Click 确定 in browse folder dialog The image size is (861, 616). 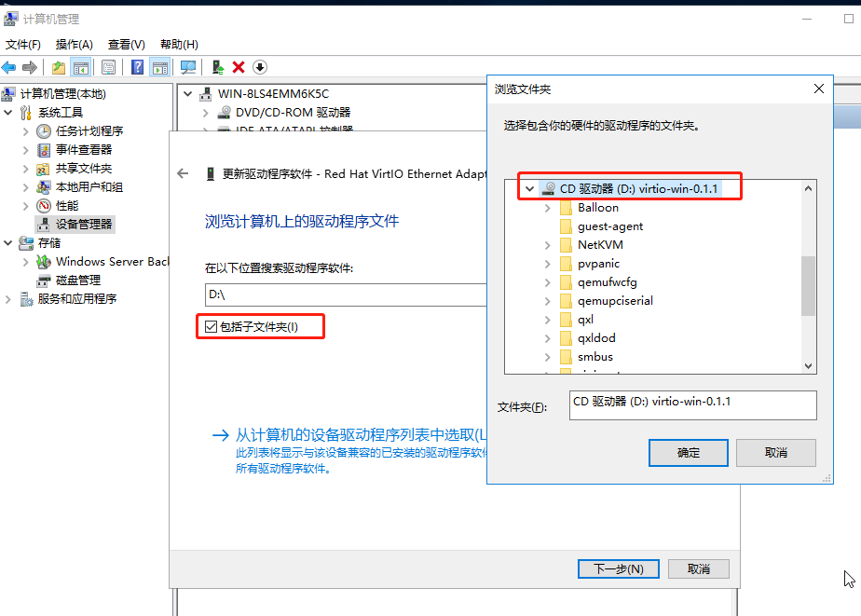pos(689,453)
